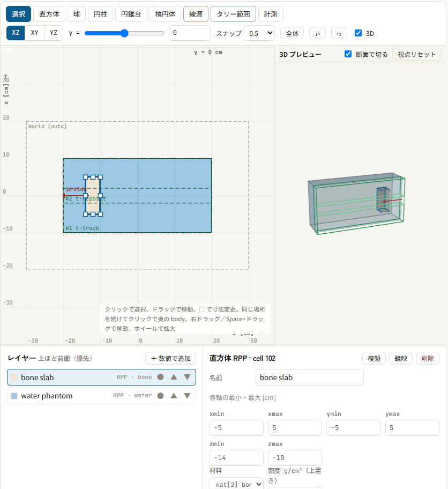This screenshot has height=489, width=448.
Task: Select the 円錐台 shape tool
Action: click(x=131, y=14)
